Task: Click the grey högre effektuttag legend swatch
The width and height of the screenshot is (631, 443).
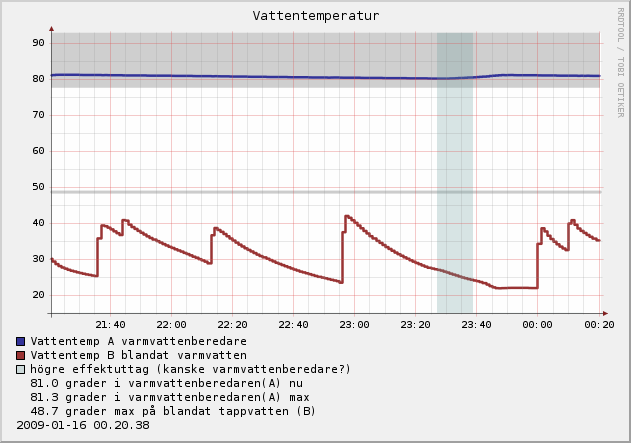Action: click(x=21, y=369)
